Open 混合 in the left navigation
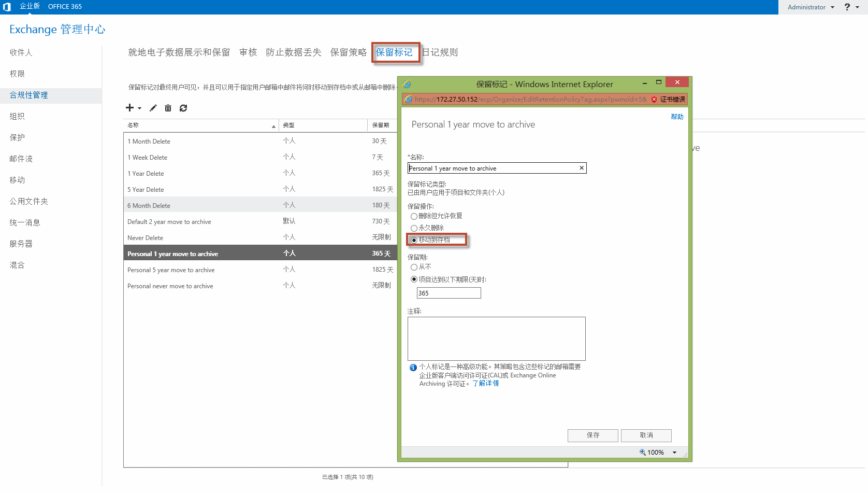The width and height of the screenshot is (868, 493). [17, 265]
